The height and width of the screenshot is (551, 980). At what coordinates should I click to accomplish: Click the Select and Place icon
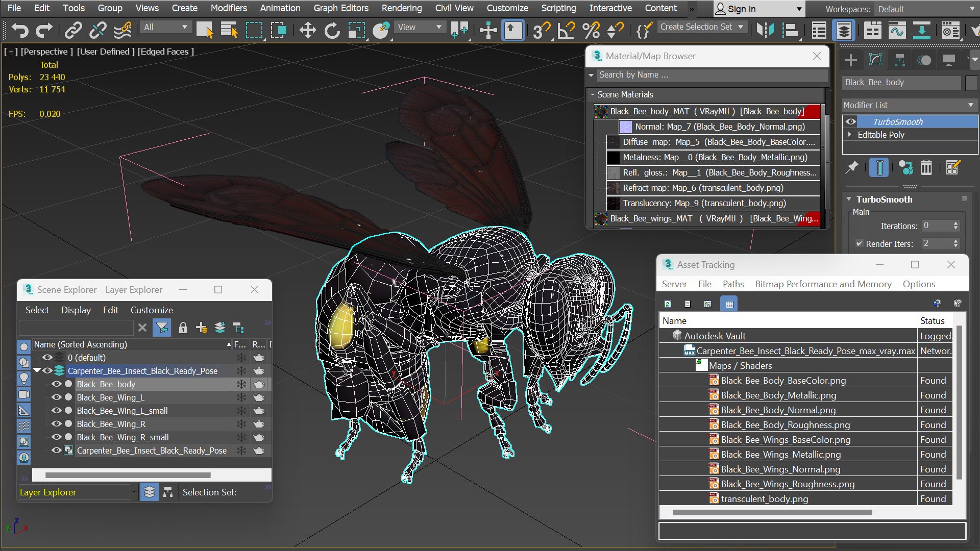pos(381,31)
